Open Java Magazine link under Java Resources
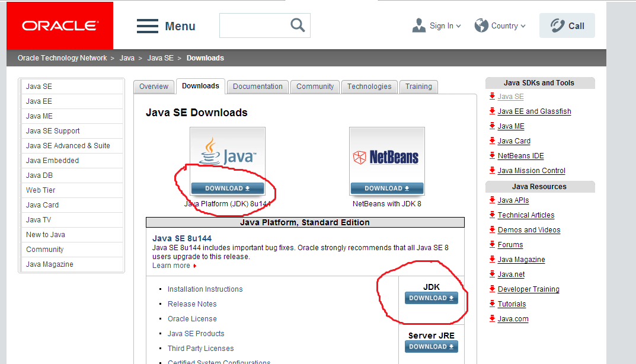 click(521, 259)
